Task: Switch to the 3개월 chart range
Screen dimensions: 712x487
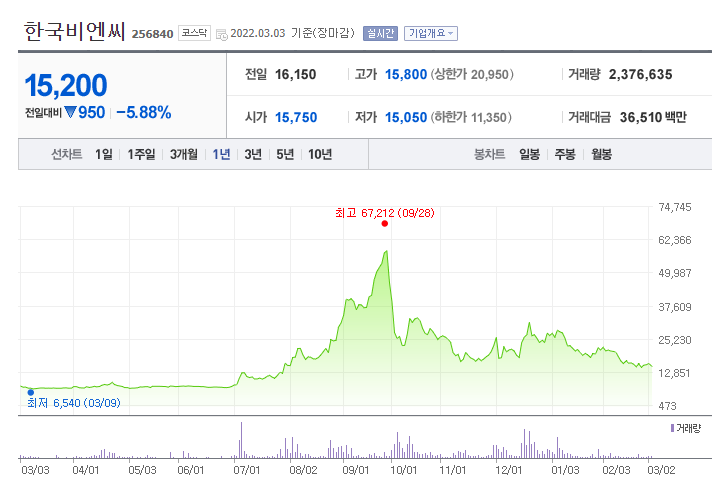Action: point(184,154)
